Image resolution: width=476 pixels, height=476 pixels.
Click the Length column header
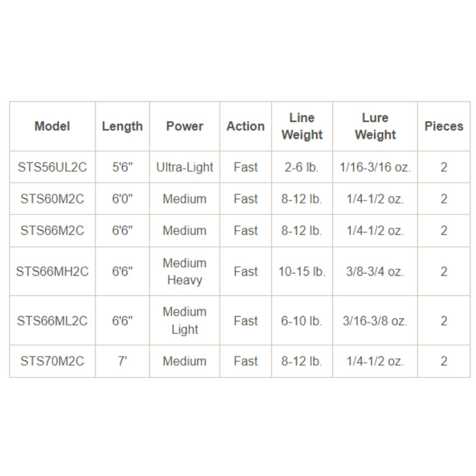pos(122,126)
